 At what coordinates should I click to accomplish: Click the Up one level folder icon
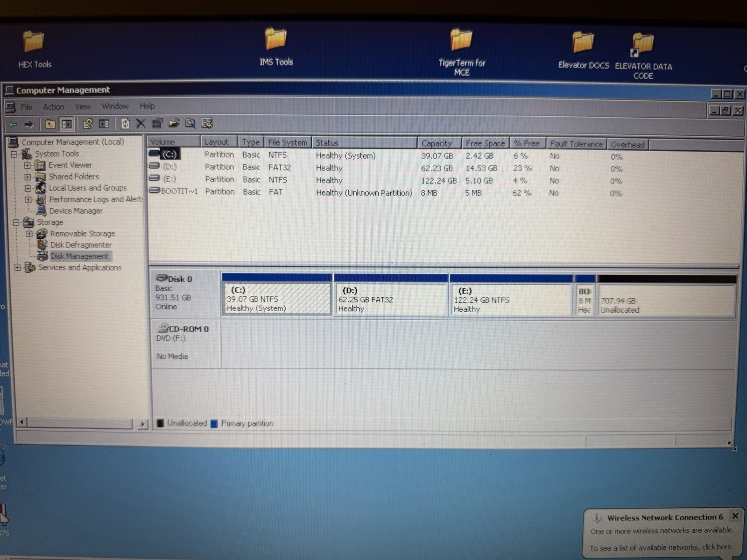[x=50, y=124]
